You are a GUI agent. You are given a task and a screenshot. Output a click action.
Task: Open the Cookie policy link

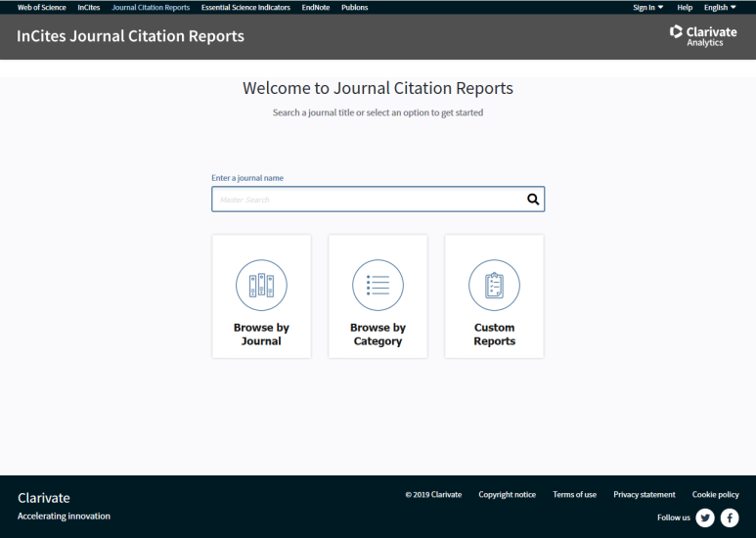[716, 495]
